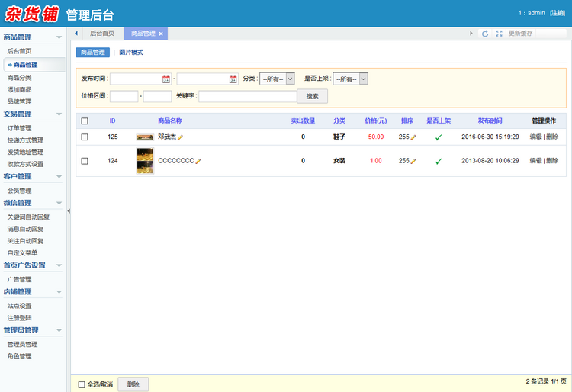Collapse the 首页广告设置 sidebar section
Viewport: 572px width, 392px height.
pyautogui.click(x=59, y=265)
